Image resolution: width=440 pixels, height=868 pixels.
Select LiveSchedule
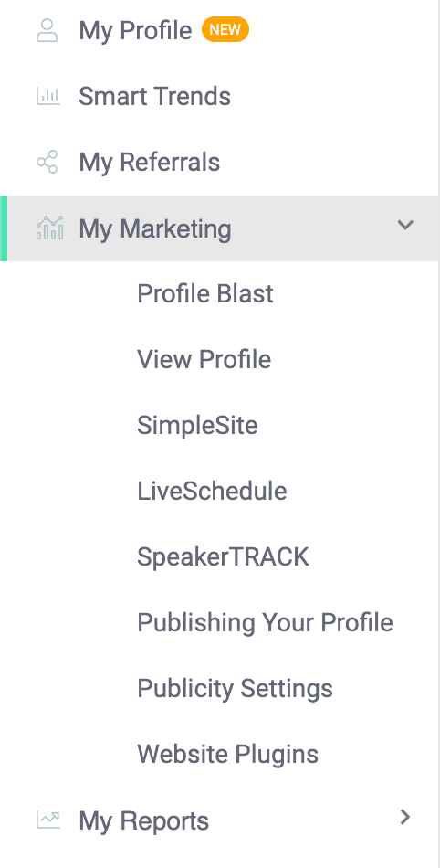coord(212,491)
